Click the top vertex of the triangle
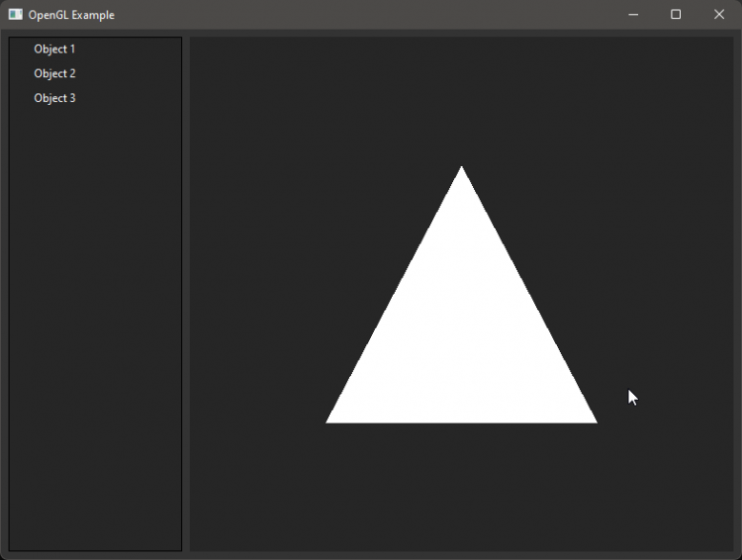This screenshot has width=742, height=560. [461, 170]
